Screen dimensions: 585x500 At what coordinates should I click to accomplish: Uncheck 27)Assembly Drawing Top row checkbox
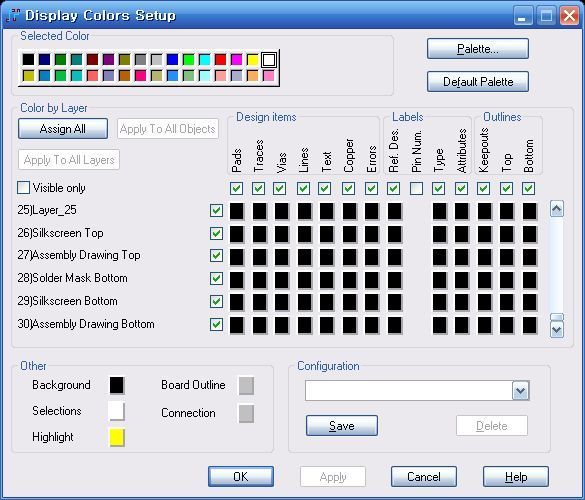point(216,256)
